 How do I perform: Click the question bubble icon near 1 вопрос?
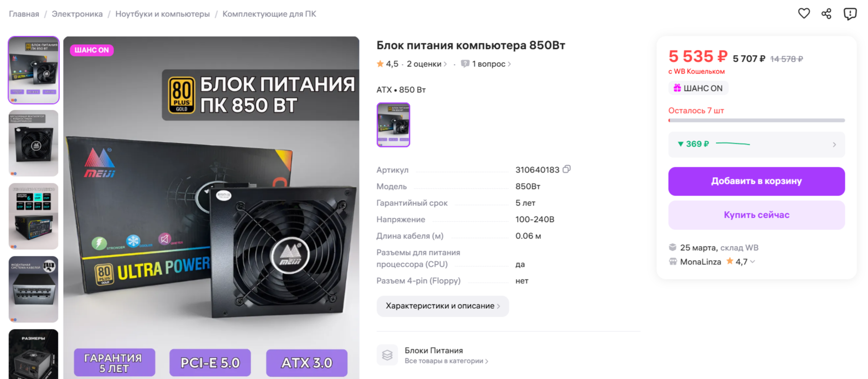[x=465, y=64]
